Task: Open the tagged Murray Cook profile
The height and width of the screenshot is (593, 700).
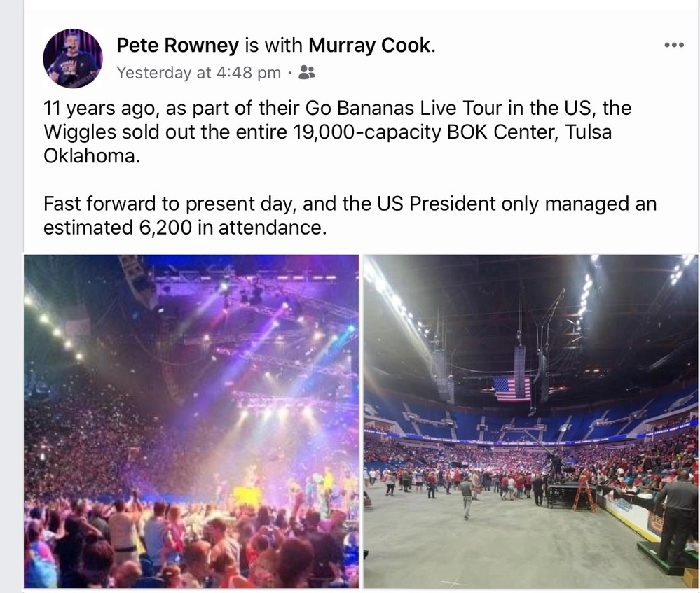Action: (x=369, y=46)
